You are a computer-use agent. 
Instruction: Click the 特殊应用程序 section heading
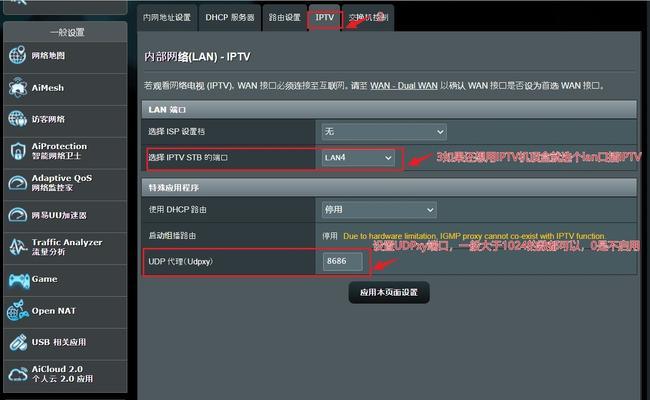click(174, 188)
